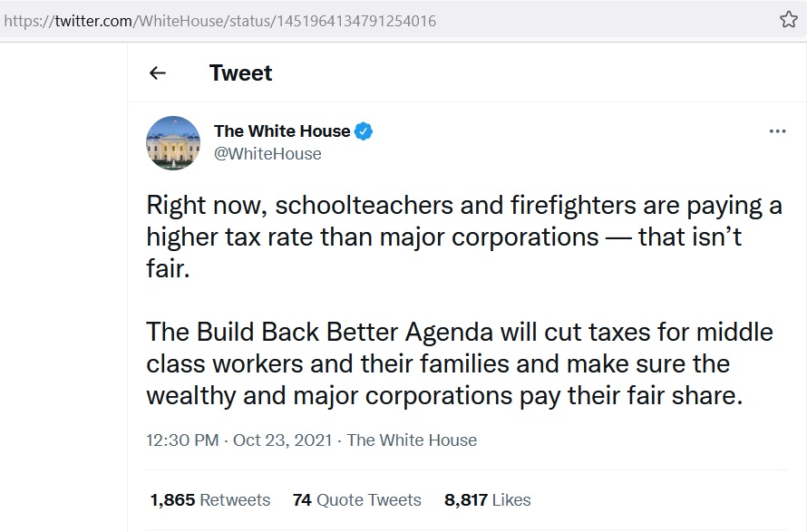Image resolution: width=807 pixels, height=532 pixels.
Task: View the 1,865 Retweets list
Action: (210, 499)
